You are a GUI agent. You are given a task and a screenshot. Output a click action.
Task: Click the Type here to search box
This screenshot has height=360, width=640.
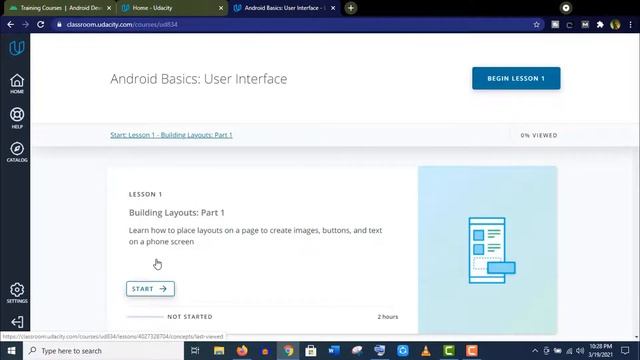click(103, 351)
